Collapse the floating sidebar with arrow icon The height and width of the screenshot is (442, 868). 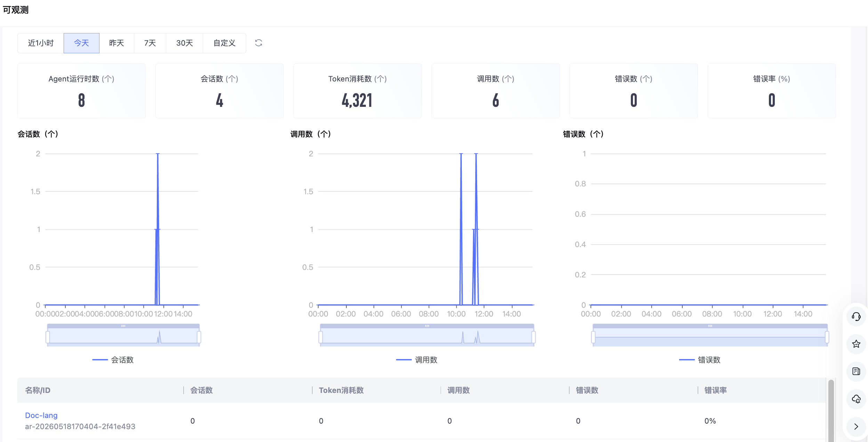(x=856, y=426)
